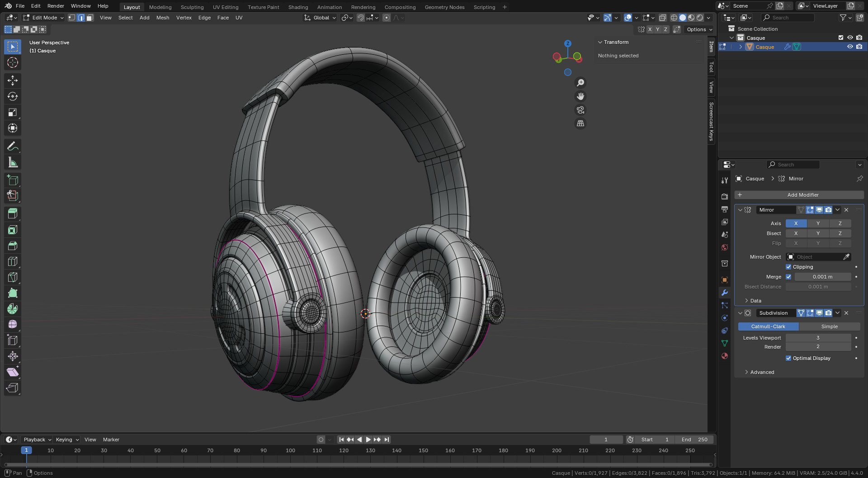868x478 pixels.
Task: Toggle Casque collection exclude checkbox
Action: pyautogui.click(x=841, y=38)
